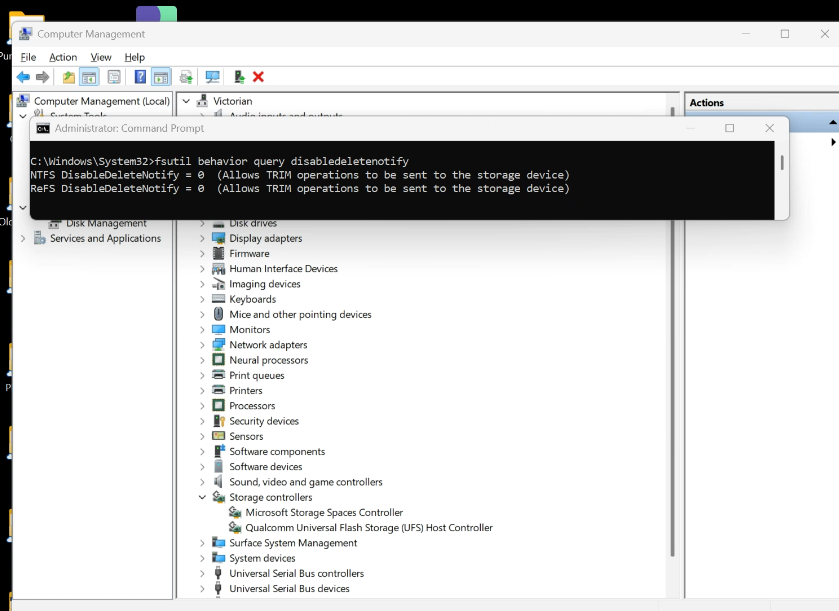This screenshot has height=611, width=839.
Task: Click the Monitors category icon
Action: pos(218,330)
